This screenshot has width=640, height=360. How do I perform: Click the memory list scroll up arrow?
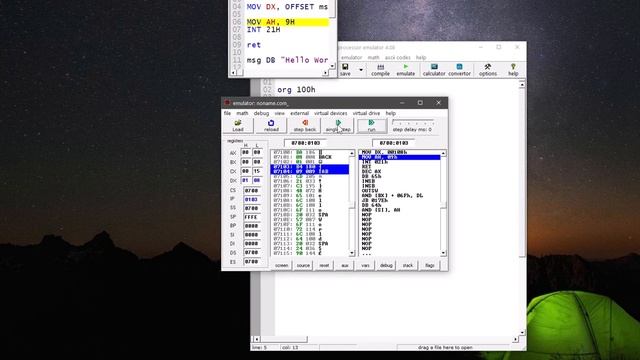click(352, 153)
